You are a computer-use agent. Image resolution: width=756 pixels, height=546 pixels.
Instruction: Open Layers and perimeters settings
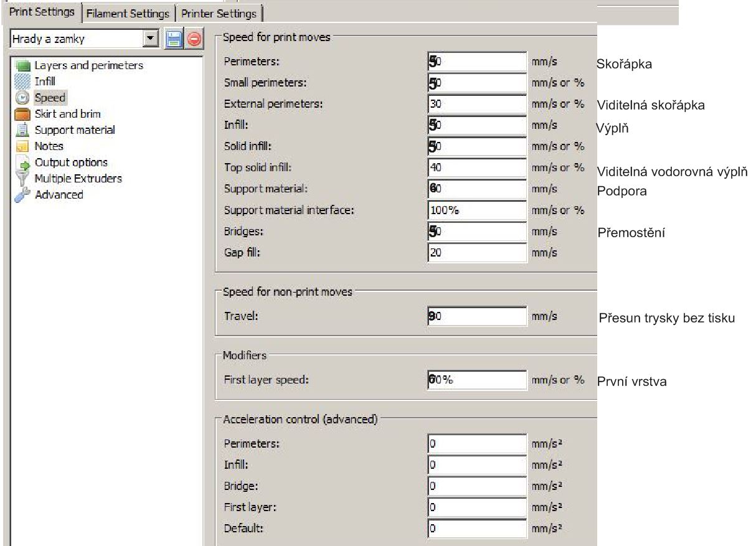point(88,65)
